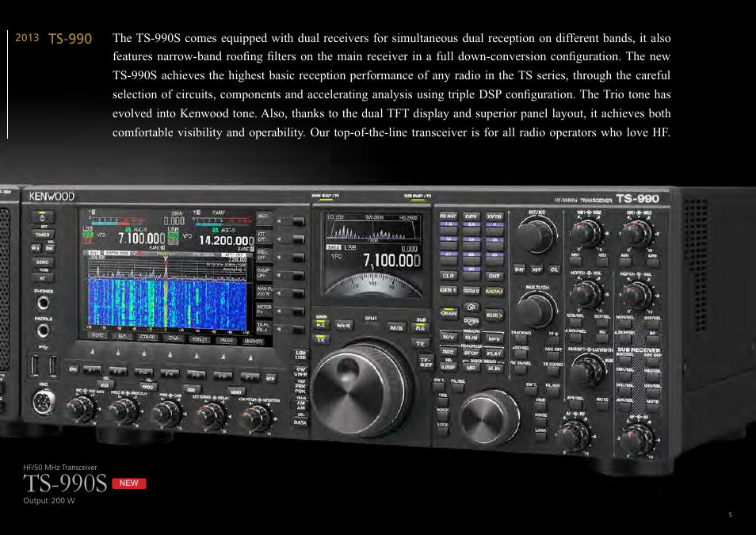Click the XVTR transverter key

point(494,217)
